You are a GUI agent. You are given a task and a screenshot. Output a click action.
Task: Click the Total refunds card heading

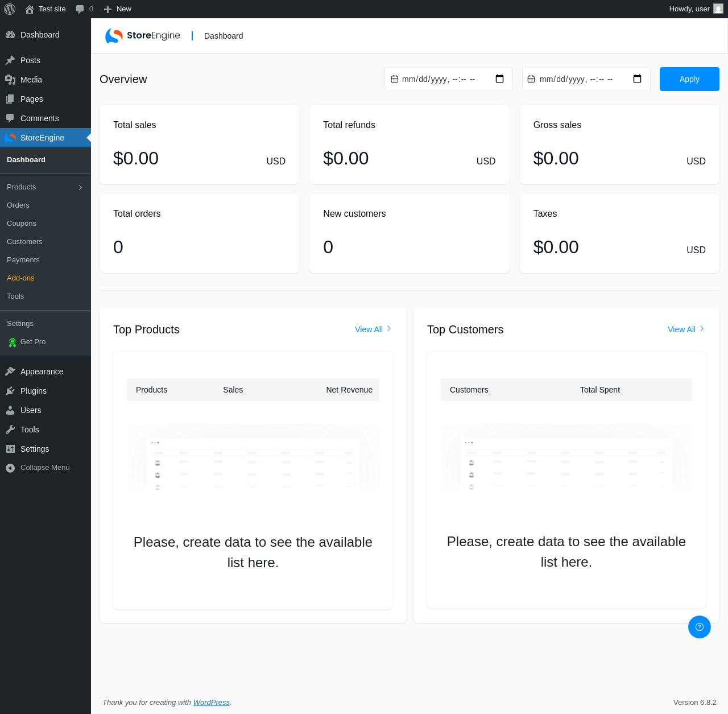(349, 125)
